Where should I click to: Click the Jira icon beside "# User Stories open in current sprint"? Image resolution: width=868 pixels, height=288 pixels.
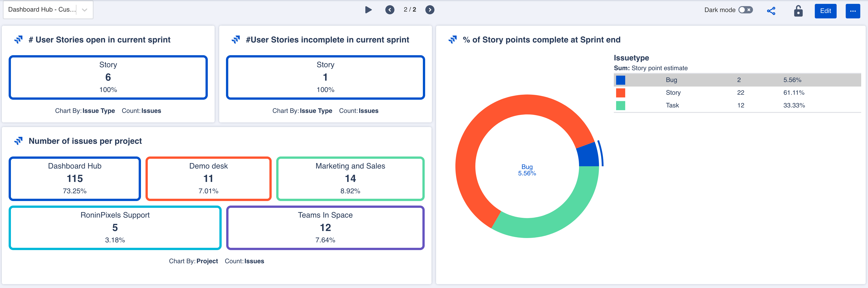coord(19,39)
